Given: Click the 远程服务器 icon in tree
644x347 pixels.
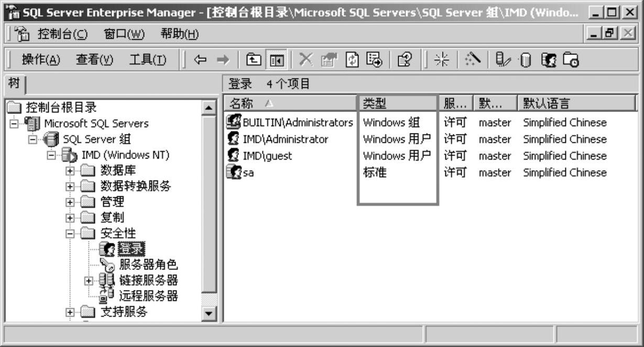Looking at the screenshot, I should click(x=107, y=296).
